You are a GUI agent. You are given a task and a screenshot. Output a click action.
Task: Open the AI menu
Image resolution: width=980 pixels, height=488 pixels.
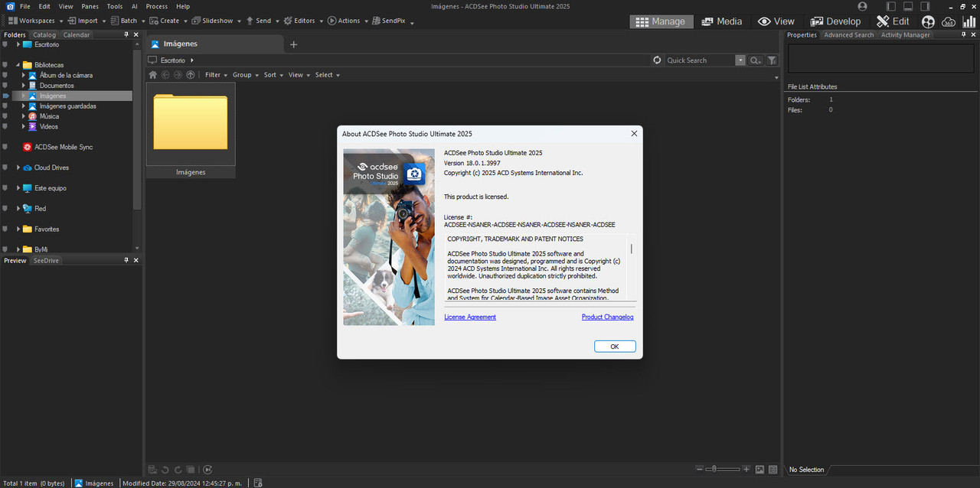click(x=134, y=6)
